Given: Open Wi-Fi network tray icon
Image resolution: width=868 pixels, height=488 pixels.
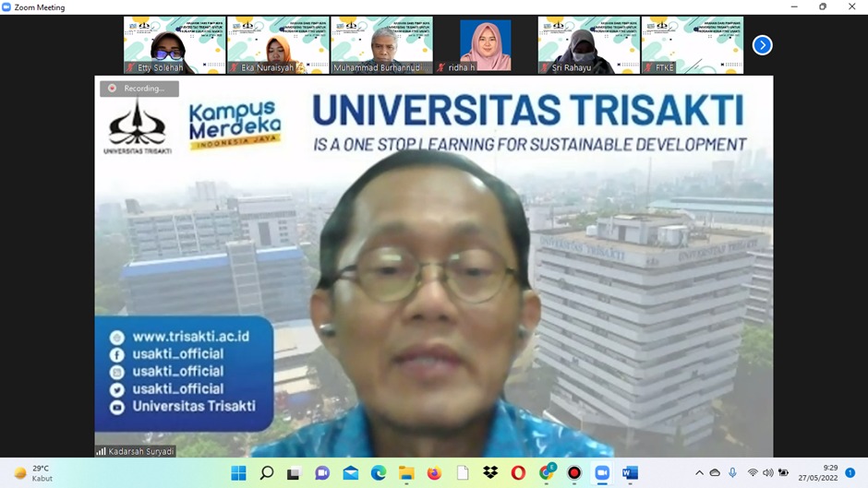Looking at the screenshot, I should (x=753, y=473).
